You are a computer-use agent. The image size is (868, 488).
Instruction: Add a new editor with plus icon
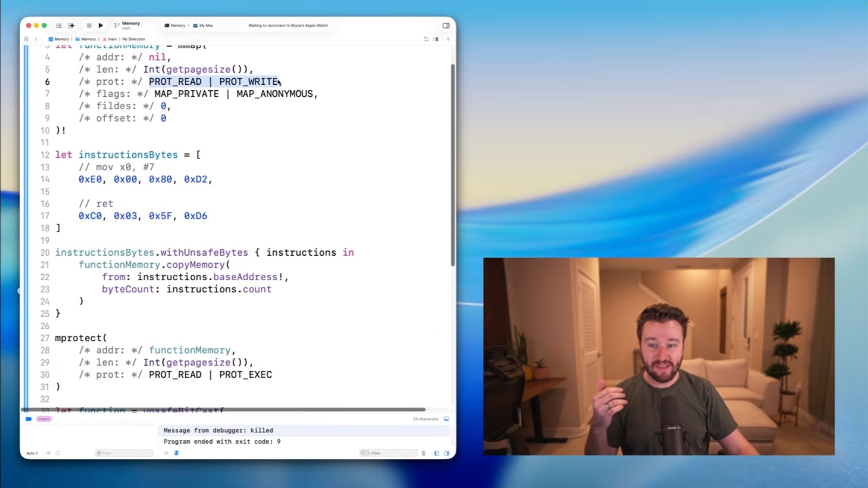point(448,39)
